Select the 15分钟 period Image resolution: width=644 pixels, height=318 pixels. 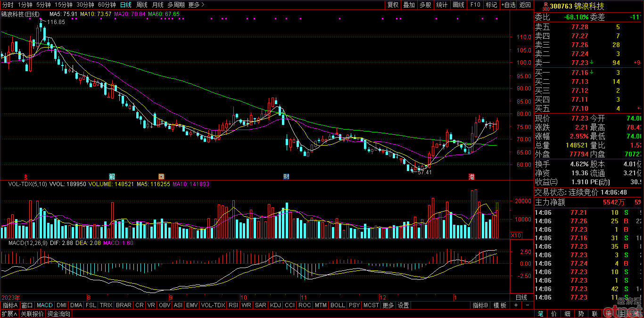point(63,5)
